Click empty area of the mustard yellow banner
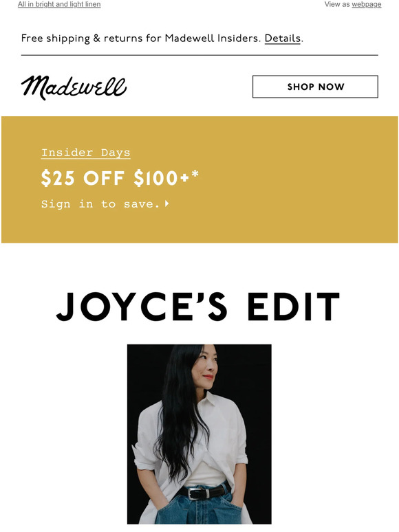Viewport: 399px width, 532px height. 299,180
